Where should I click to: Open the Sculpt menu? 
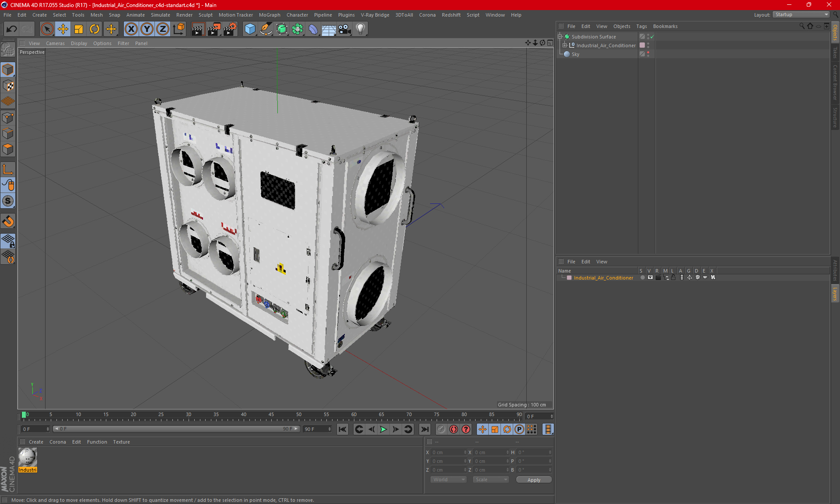205,15
